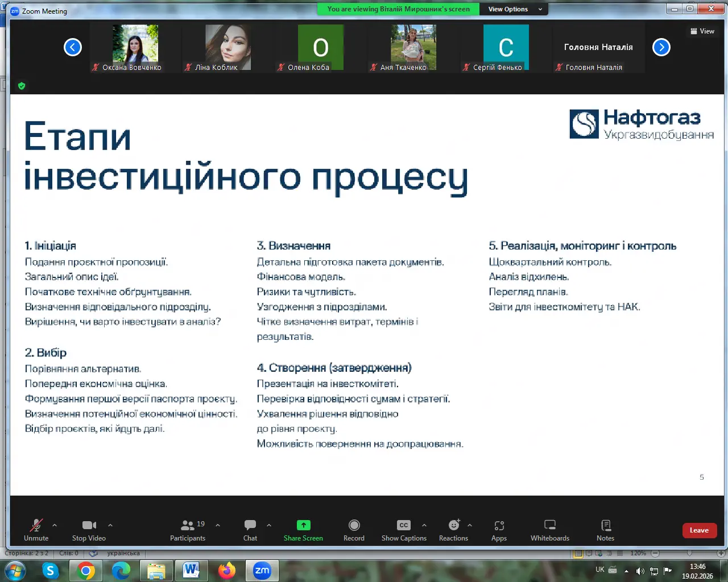Open the Chat panel
Viewport: 728px width, 582px height.
point(250,530)
